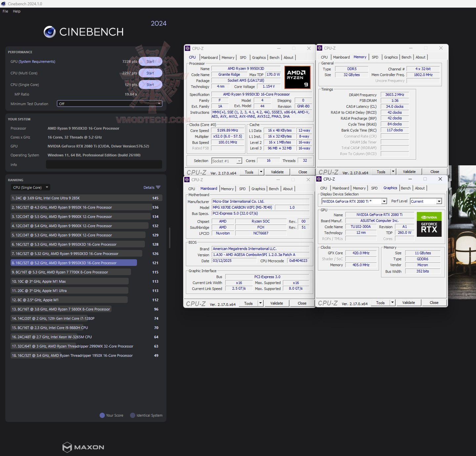Click the motherboard Model field MPG X870E CARBON WIFI
Image resolution: width=476 pixels, height=456 pixels.
click(x=242, y=207)
